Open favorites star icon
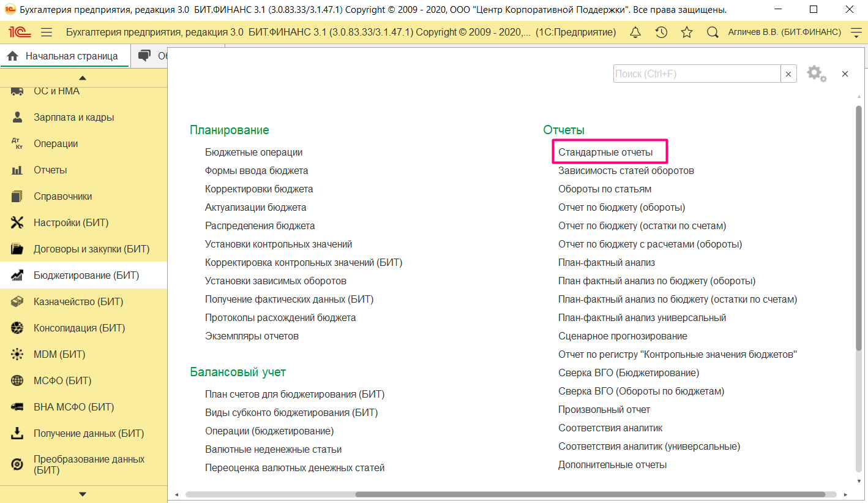Viewport: 868px width, 503px height. pyautogui.click(x=687, y=32)
